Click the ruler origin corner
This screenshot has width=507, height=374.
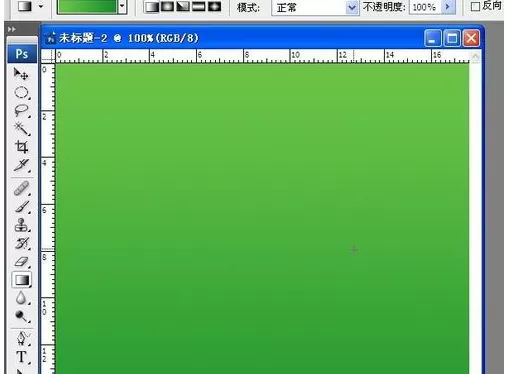click(x=48, y=56)
